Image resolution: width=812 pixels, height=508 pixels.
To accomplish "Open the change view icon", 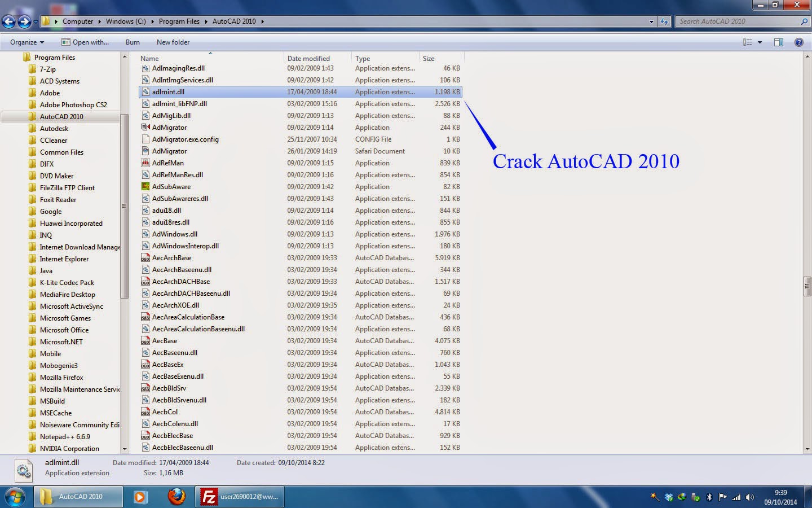I will click(x=748, y=42).
